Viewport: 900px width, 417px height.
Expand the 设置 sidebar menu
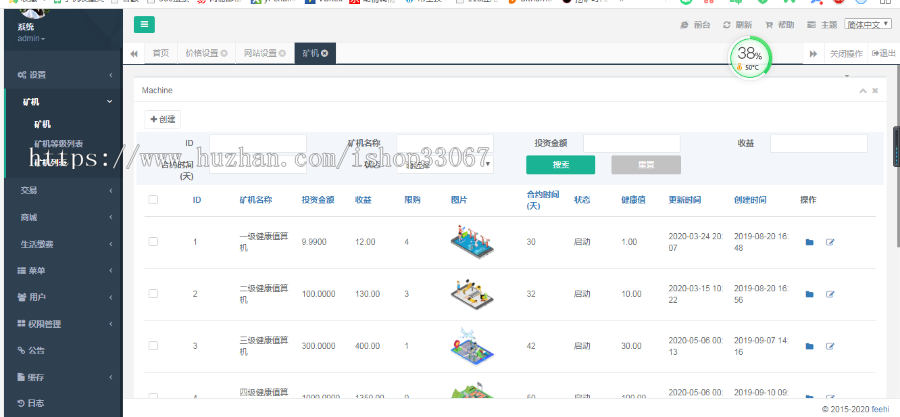click(60, 75)
